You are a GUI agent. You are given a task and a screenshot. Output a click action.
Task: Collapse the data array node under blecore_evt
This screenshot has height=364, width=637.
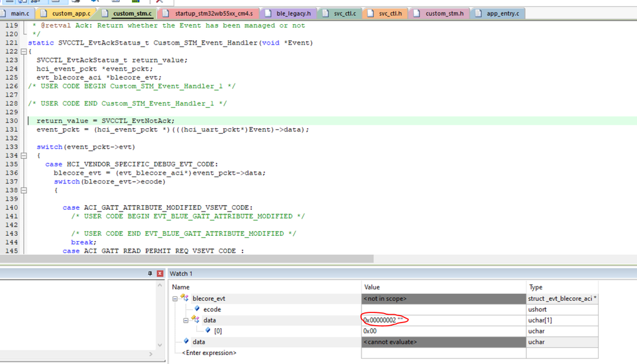(x=186, y=321)
